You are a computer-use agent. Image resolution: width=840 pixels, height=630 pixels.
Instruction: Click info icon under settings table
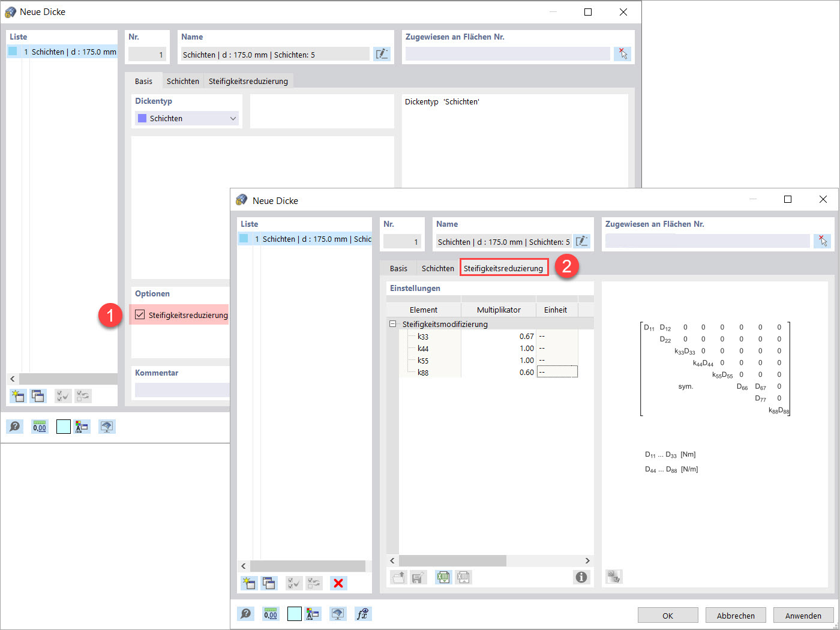pyautogui.click(x=581, y=577)
